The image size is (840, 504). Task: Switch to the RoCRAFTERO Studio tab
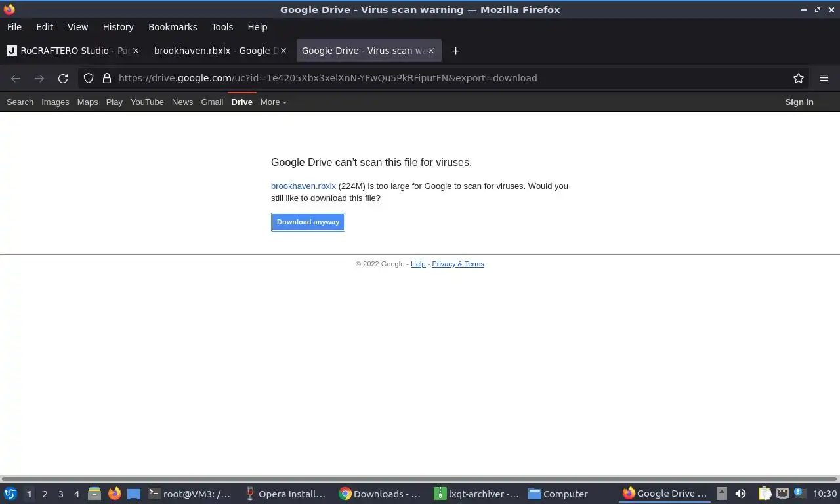pos(72,51)
